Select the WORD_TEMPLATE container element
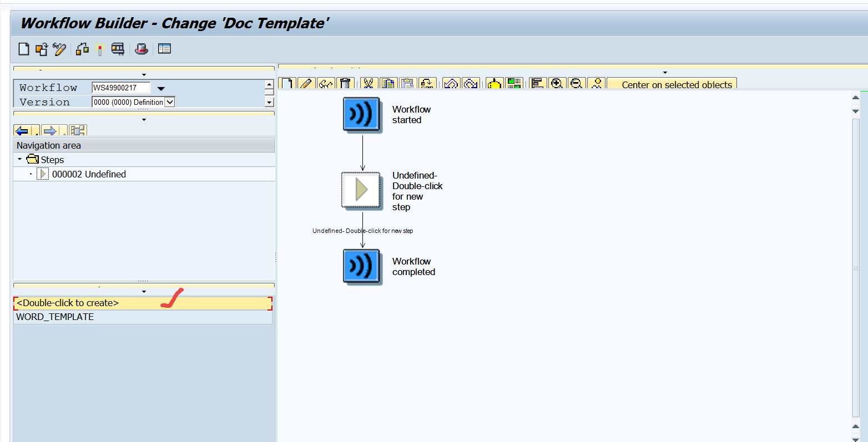Viewport: 868px width, 442px height. tap(143, 317)
